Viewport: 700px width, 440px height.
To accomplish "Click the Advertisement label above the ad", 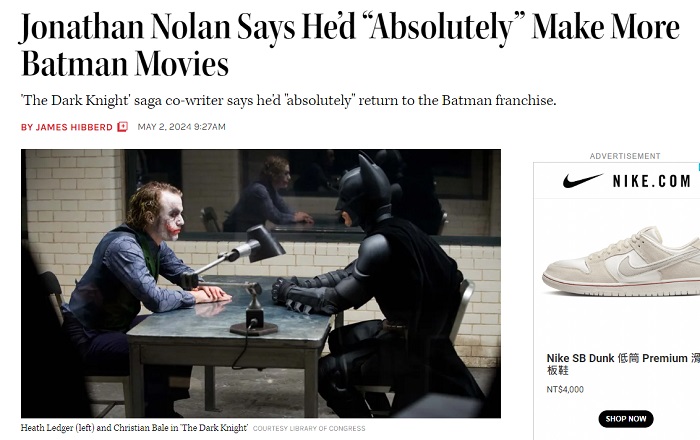I will click(x=625, y=156).
